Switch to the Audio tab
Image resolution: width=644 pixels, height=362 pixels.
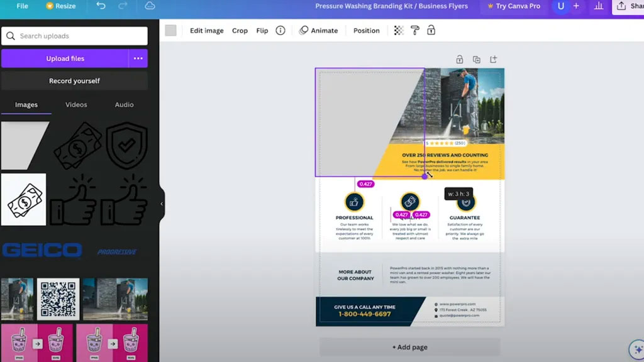click(124, 105)
